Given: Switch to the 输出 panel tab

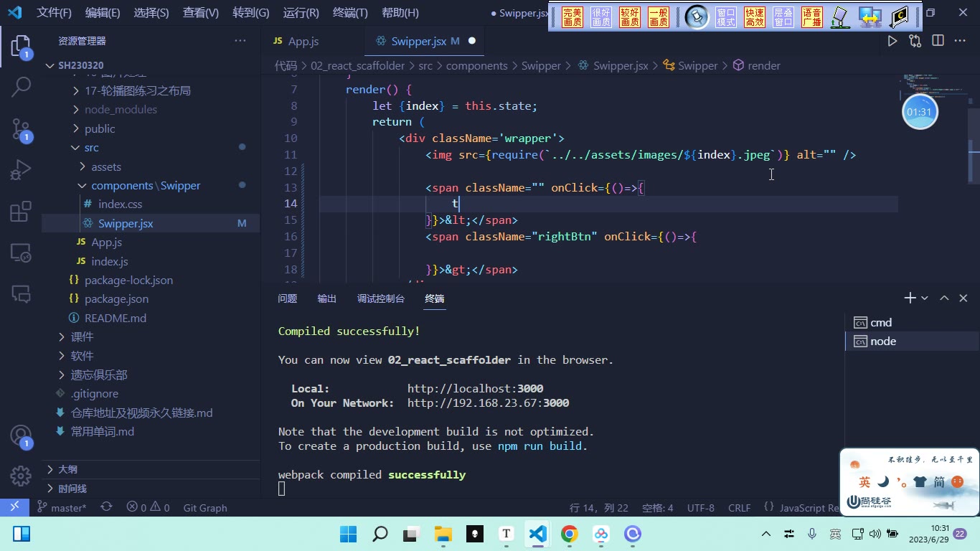Looking at the screenshot, I should click(x=327, y=298).
